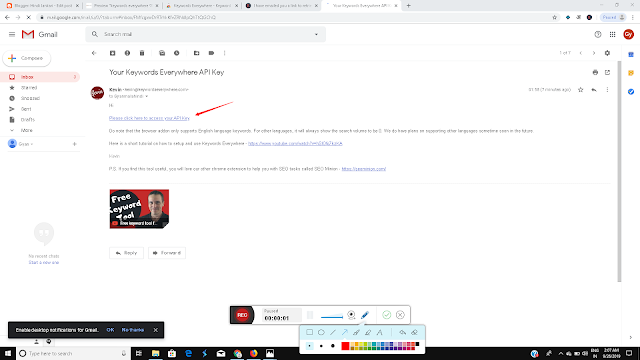This screenshot has width=640, height=360.
Task: Expand recipient details arrow under sender
Action: [x=147, y=96]
